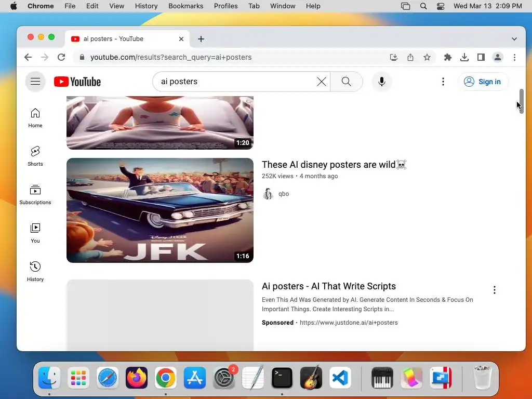Open the Edit menu
The image size is (532, 399).
point(92,6)
